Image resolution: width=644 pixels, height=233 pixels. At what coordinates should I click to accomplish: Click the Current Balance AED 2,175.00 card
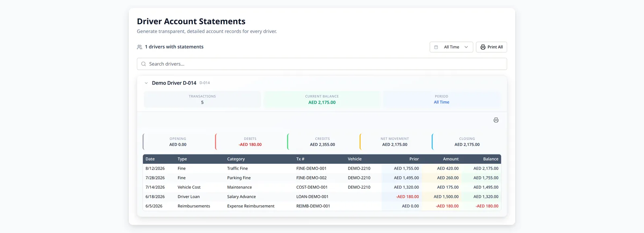pos(322,99)
